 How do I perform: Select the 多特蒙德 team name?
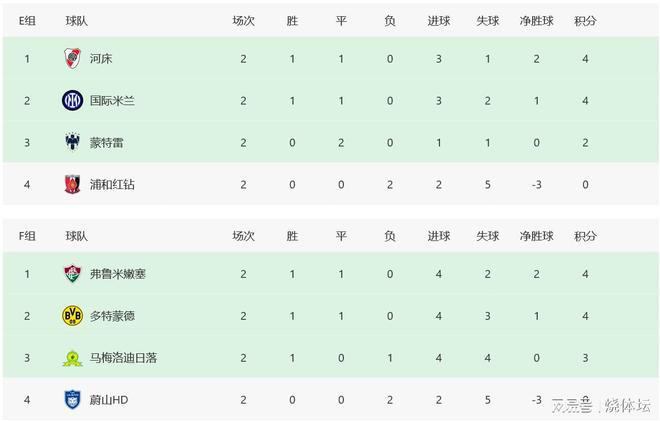click(x=112, y=316)
